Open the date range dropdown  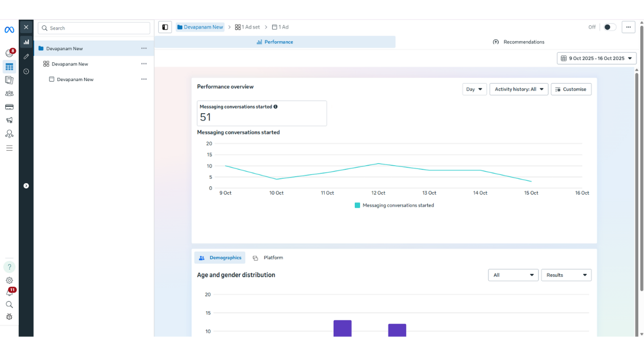[x=596, y=58]
